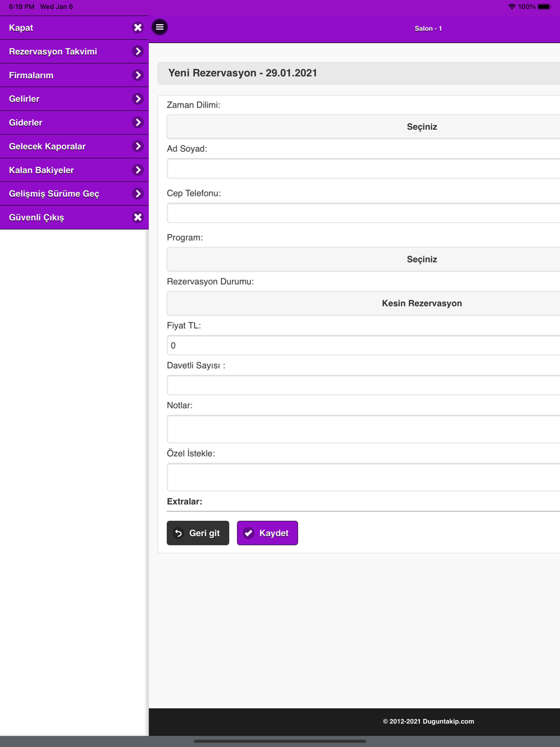Open Gelecek Kaporalar menu item
Screen dimensions: 560x747
coord(74,146)
